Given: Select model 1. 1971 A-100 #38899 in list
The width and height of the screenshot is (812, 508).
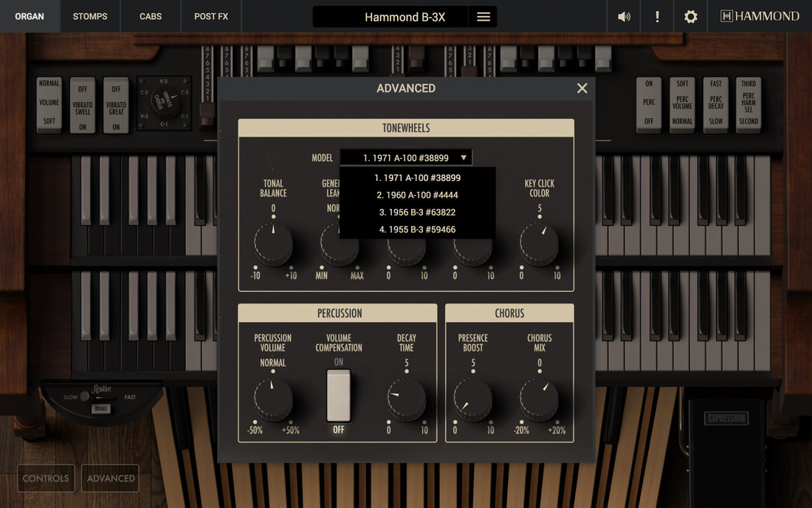Looking at the screenshot, I should pos(417,178).
